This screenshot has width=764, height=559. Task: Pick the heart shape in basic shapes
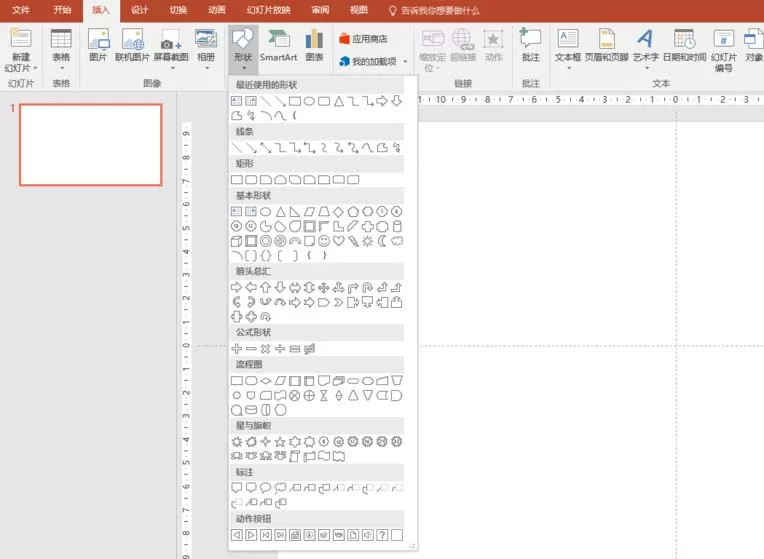(x=338, y=241)
